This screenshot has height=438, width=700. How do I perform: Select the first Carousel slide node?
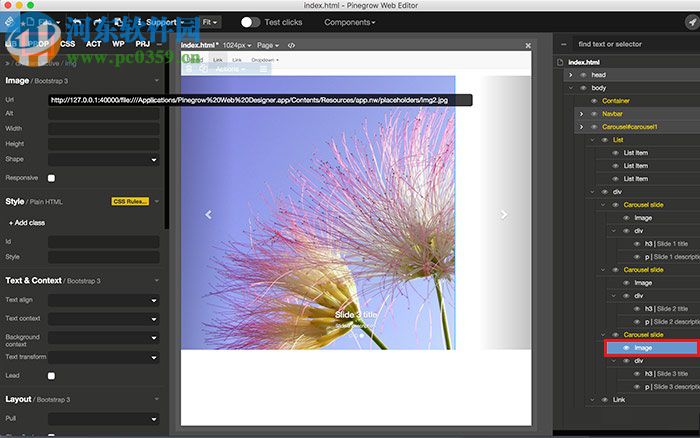coord(643,205)
